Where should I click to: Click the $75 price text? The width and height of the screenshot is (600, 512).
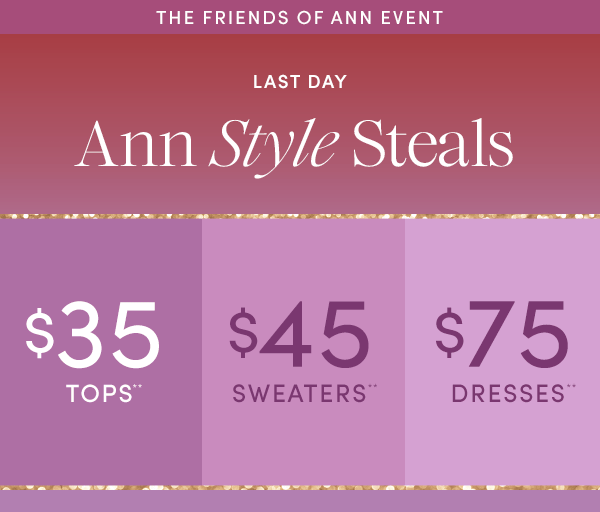point(502,334)
